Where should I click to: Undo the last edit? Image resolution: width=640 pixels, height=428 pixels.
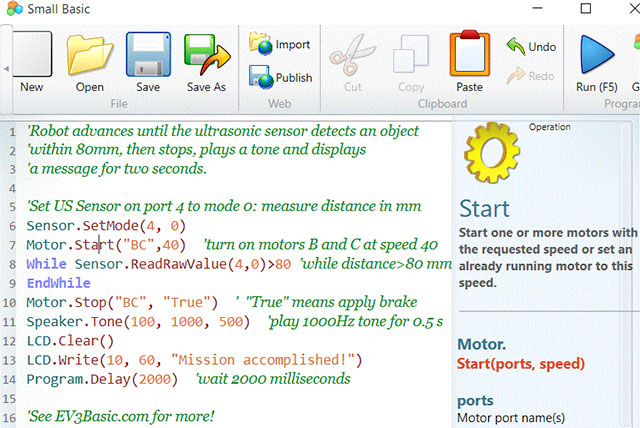[x=531, y=46]
